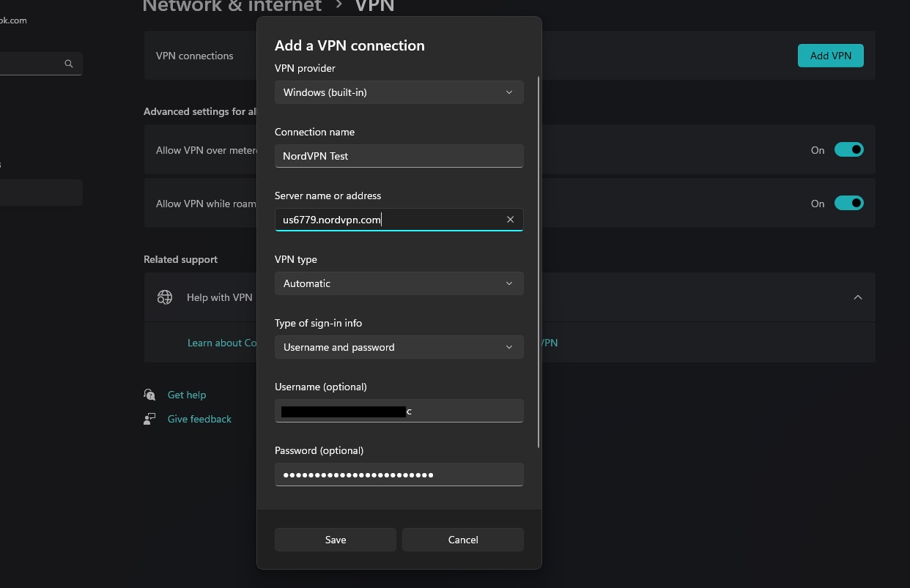Open the Type of sign-in info dropdown
The height and width of the screenshot is (588, 910).
pos(399,347)
